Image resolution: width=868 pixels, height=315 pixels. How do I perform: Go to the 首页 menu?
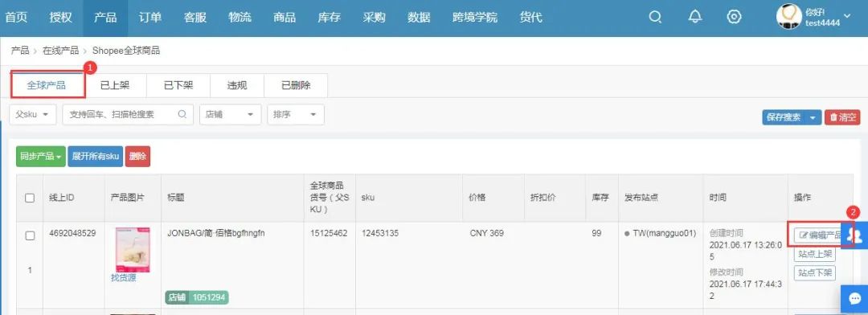coord(16,17)
